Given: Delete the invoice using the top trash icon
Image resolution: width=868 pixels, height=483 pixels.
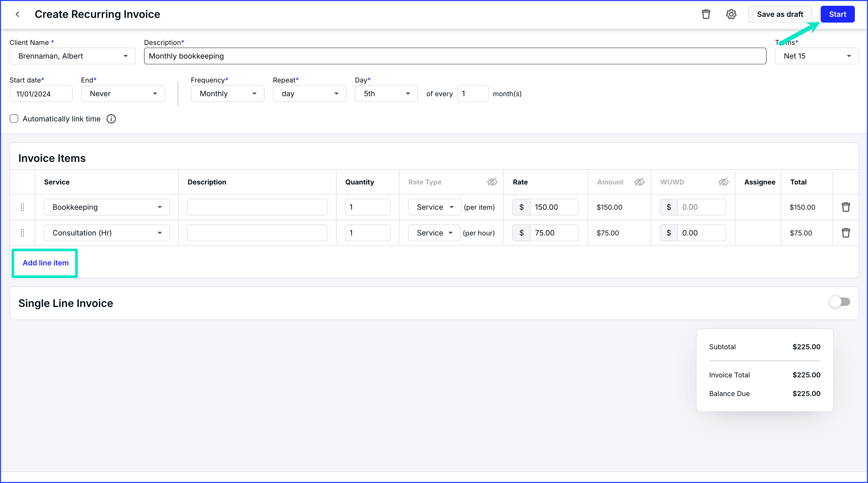Looking at the screenshot, I should (x=706, y=14).
